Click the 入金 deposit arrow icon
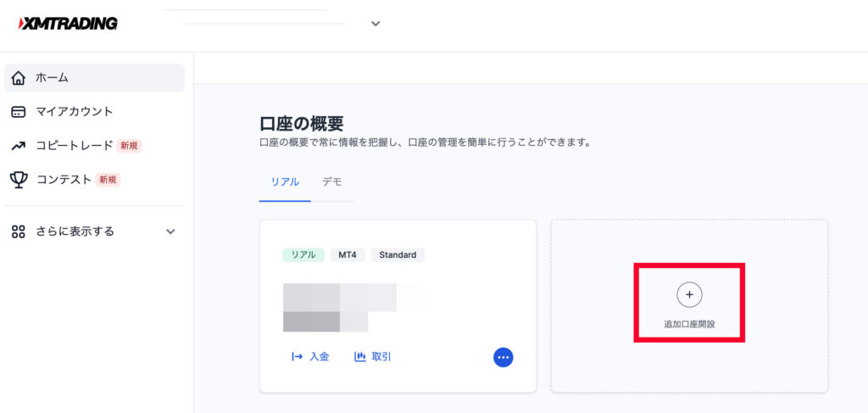The width and height of the screenshot is (868, 413). click(x=298, y=357)
